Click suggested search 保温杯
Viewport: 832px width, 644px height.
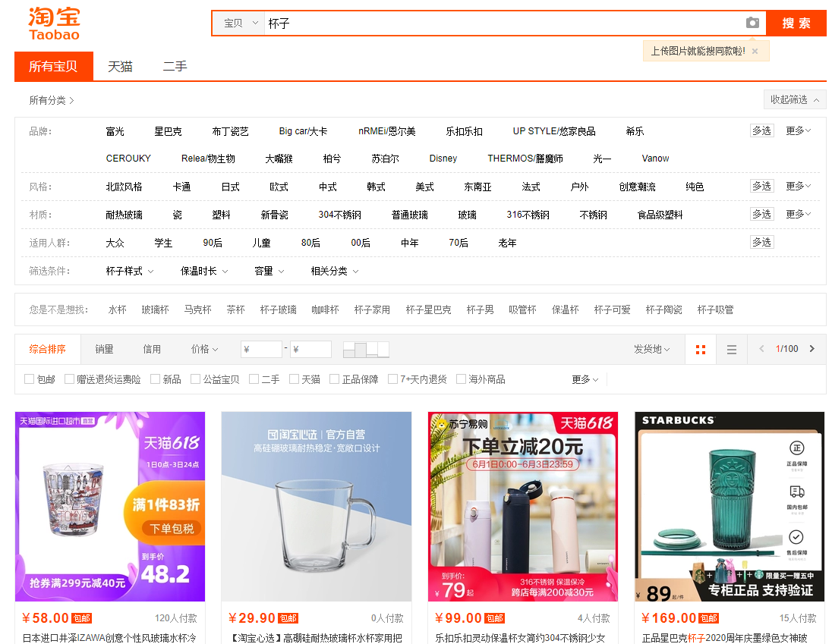[x=565, y=309]
